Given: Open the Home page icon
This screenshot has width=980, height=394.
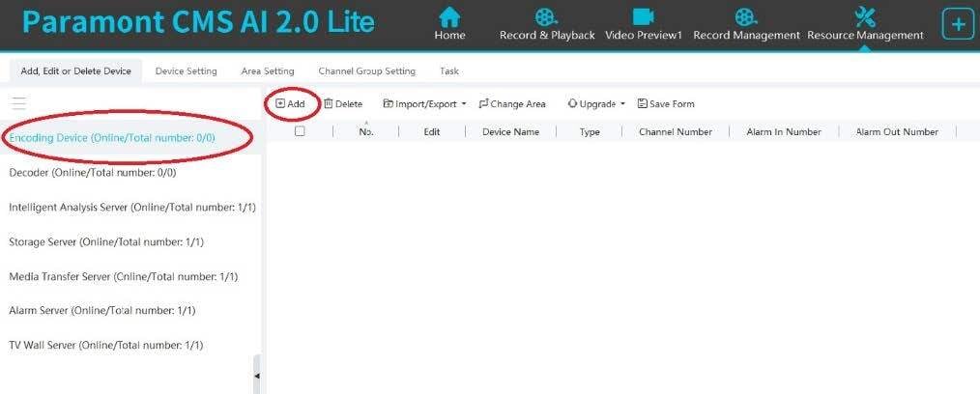Looking at the screenshot, I should [449, 16].
